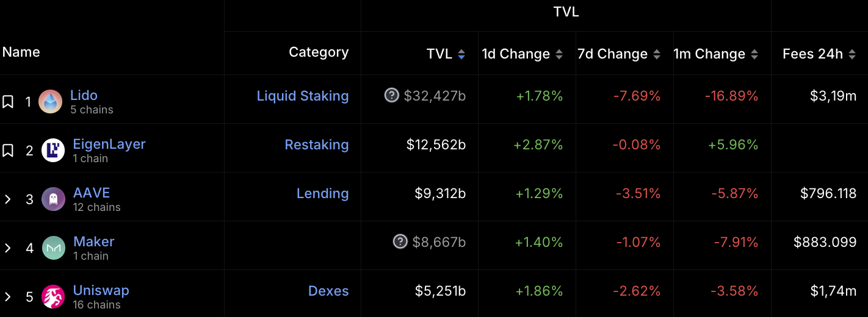Open the Dexes category link
Image resolution: width=868 pixels, height=317 pixels.
pos(328,291)
